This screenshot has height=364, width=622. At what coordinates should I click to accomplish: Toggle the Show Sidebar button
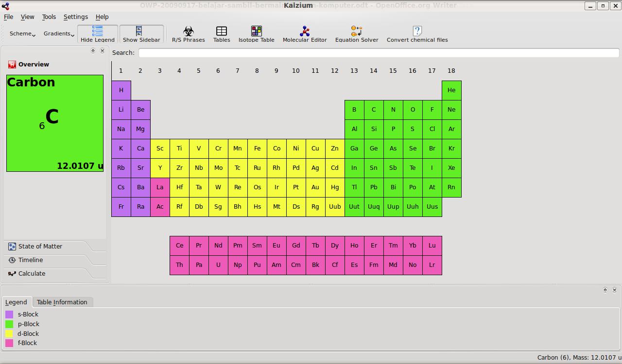point(141,34)
